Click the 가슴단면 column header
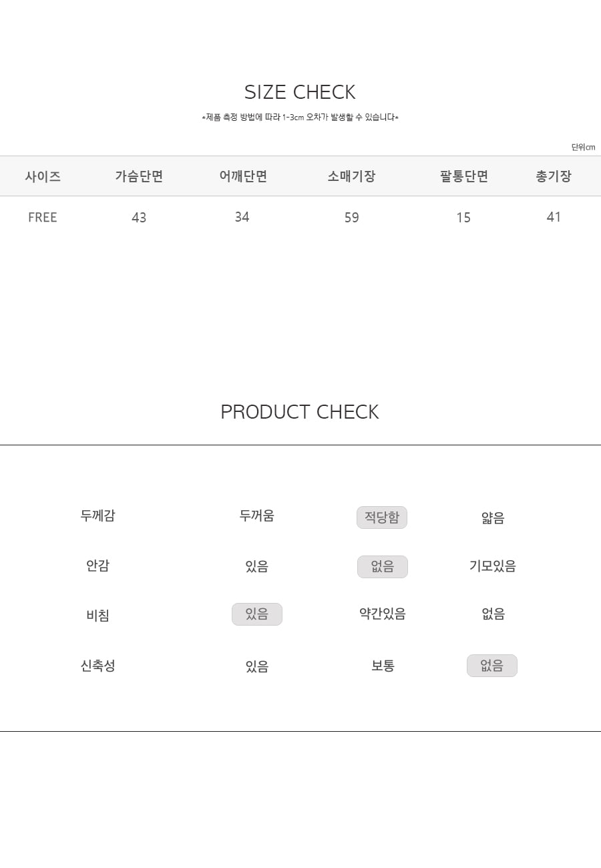Image resolution: width=601 pixels, height=868 pixels. [x=139, y=176]
